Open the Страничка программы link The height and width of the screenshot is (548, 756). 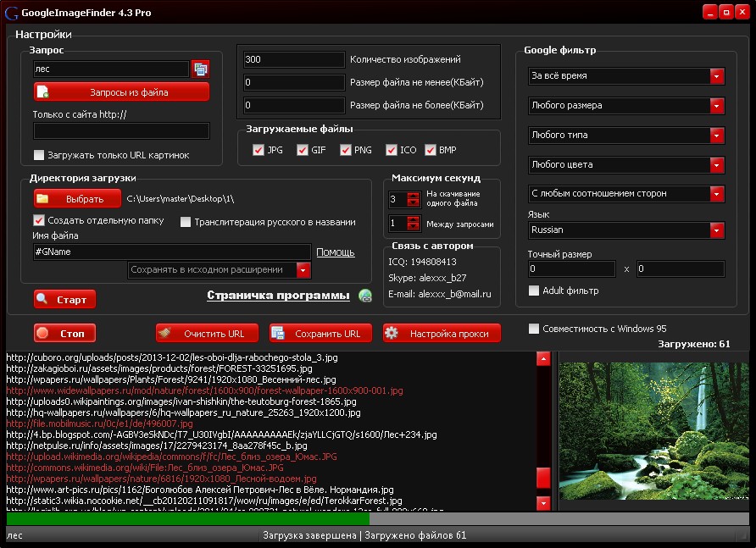pyautogui.click(x=278, y=295)
